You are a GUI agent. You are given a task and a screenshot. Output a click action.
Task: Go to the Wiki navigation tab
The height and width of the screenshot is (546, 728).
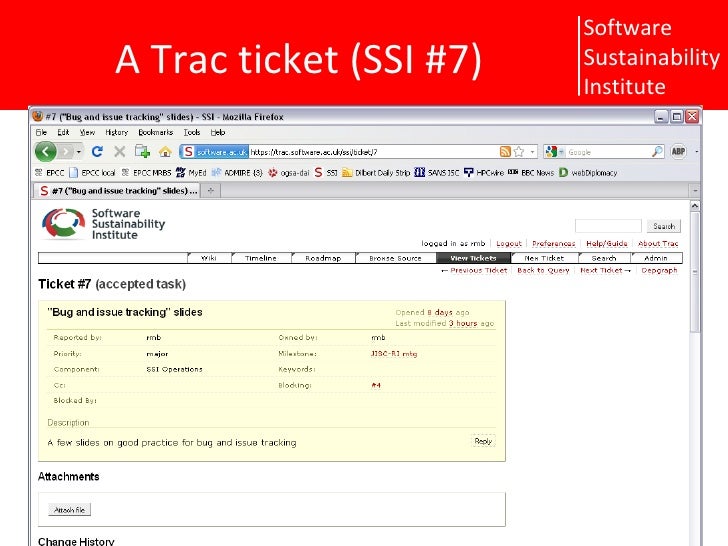[x=209, y=258]
